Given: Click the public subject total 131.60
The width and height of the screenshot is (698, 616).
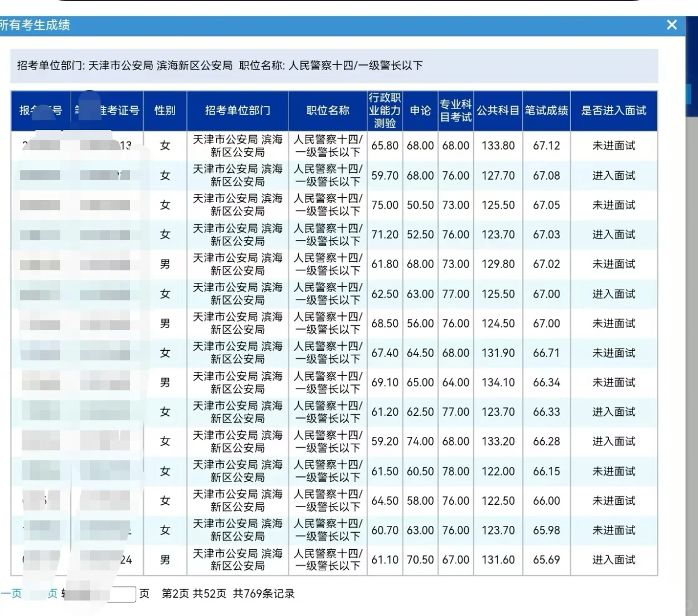Looking at the screenshot, I should coord(498,560).
